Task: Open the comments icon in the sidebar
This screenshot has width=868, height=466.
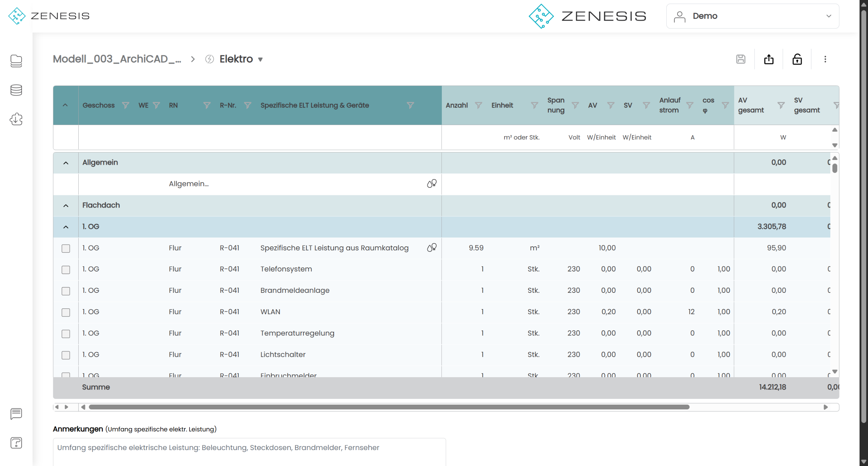Action: (16, 413)
